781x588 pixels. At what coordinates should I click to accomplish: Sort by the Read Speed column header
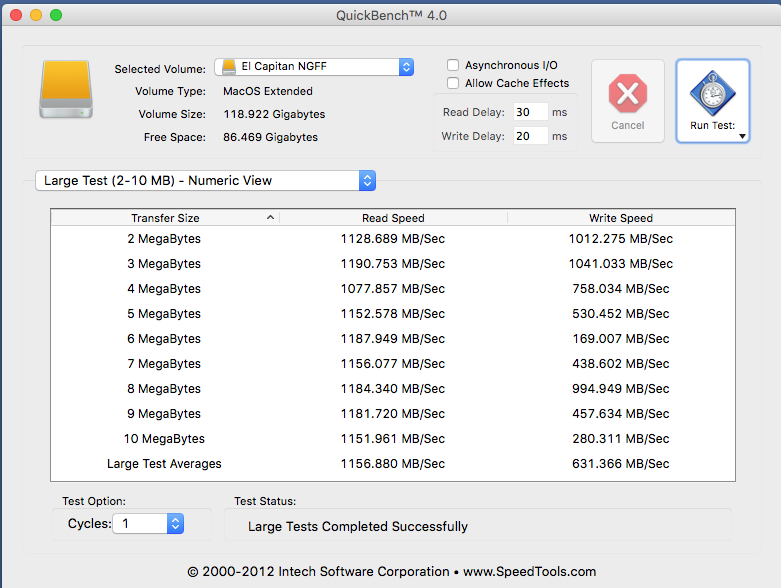(x=393, y=218)
